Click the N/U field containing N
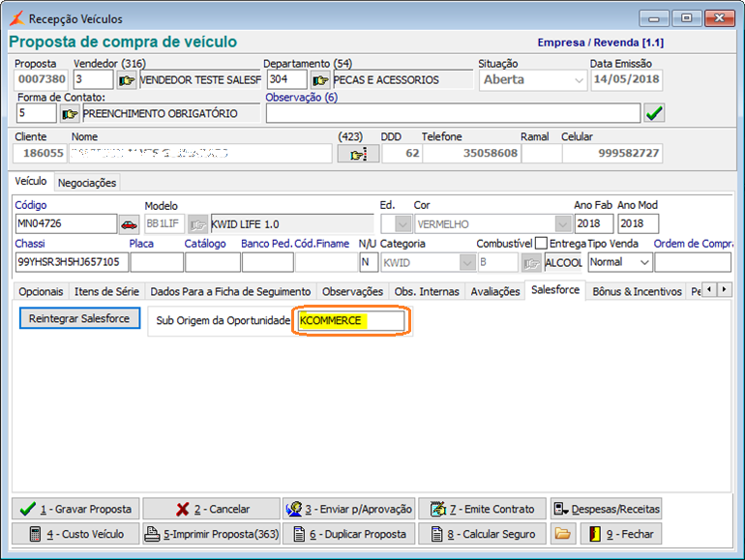Image resolution: width=745 pixels, height=560 pixels. coord(369,262)
